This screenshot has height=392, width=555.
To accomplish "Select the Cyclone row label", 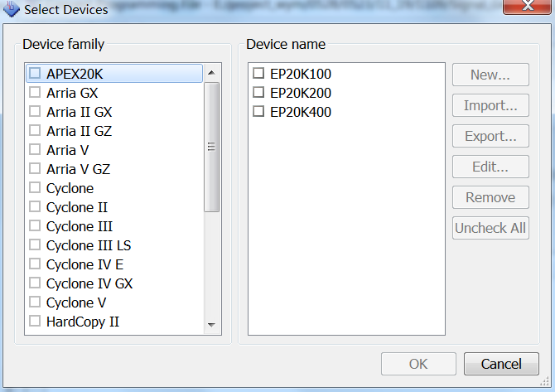I will [70, 189].
